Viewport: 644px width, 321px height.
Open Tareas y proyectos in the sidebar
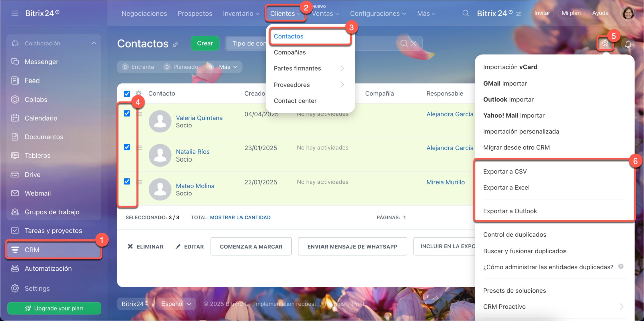point(54,231)
